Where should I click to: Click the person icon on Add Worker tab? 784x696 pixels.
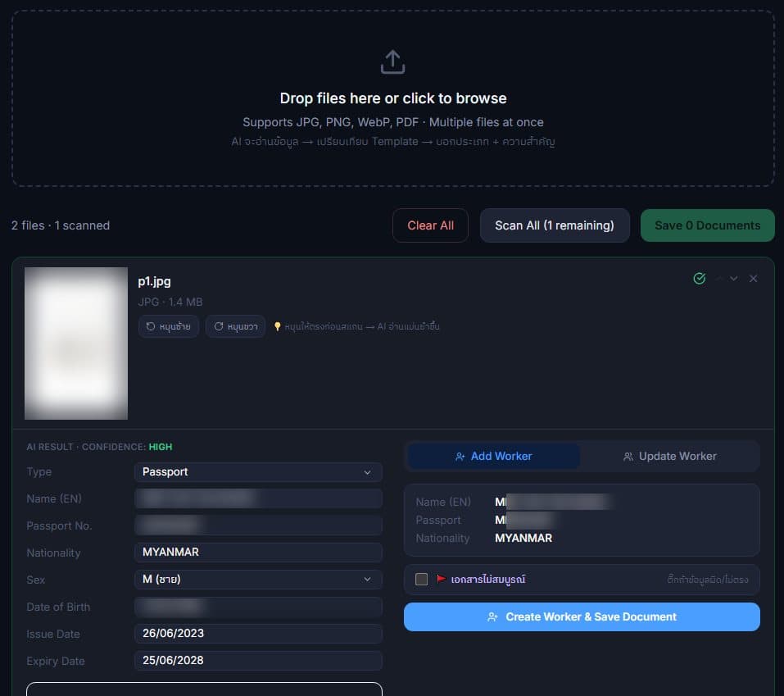click(x=460, y=457)
